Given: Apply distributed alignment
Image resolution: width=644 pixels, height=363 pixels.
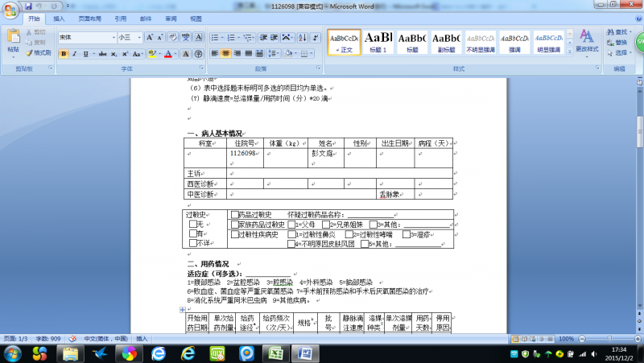Looking at the screenshot, I should coord(259,54).
